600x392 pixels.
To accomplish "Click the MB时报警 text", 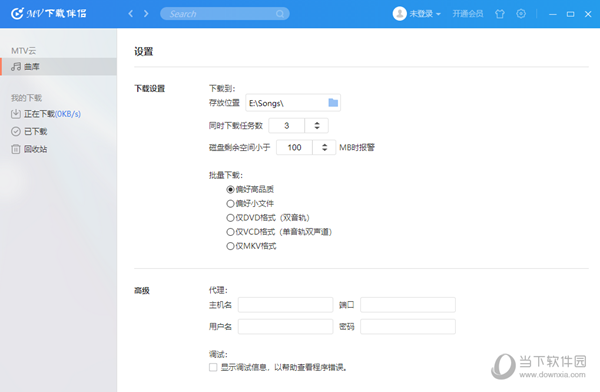I will [x=357, y=147].
